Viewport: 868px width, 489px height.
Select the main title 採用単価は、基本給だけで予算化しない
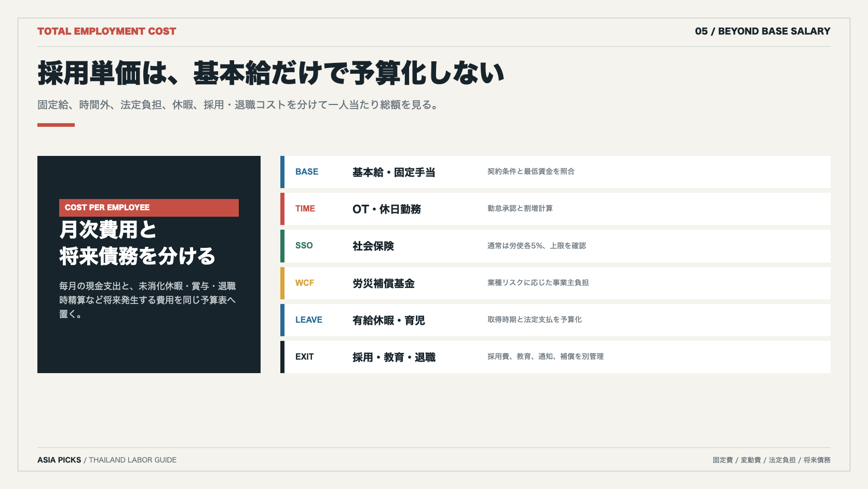[x=270, y=73]
